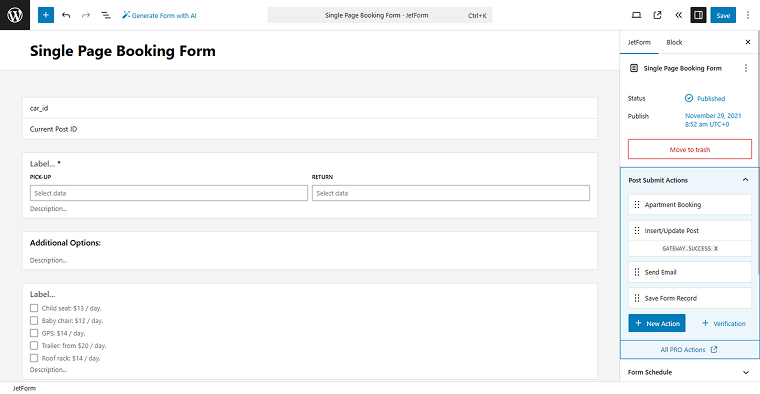The width and height of the screenshot is (760, 394).
Task: Click the Apartment Booking drag handle
Action: pyautogui.click(x=637, y=205)
